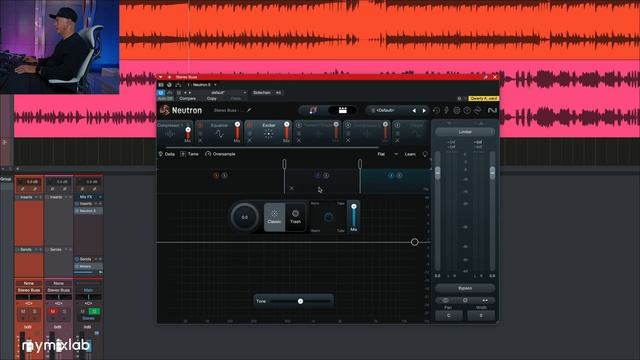Screen dimensions: 640x360
Task: Remove the Equalizer module with its X
Action: [x=200, y=140]
